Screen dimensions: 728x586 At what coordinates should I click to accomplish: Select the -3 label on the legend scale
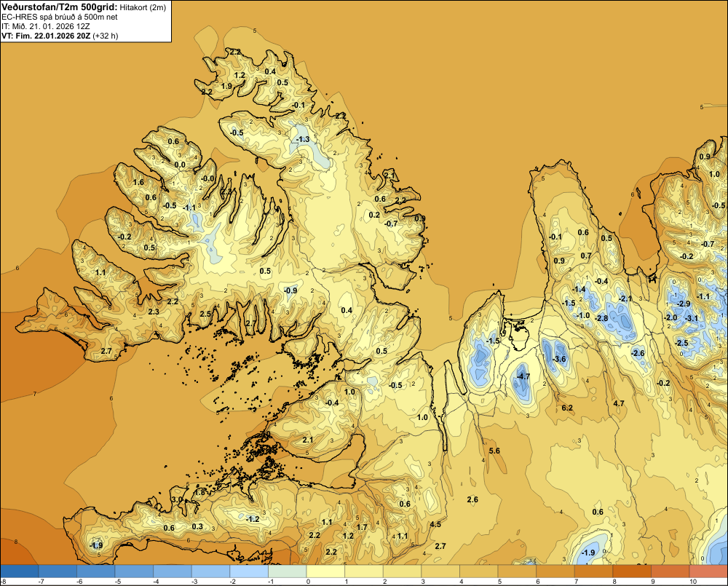194,582
